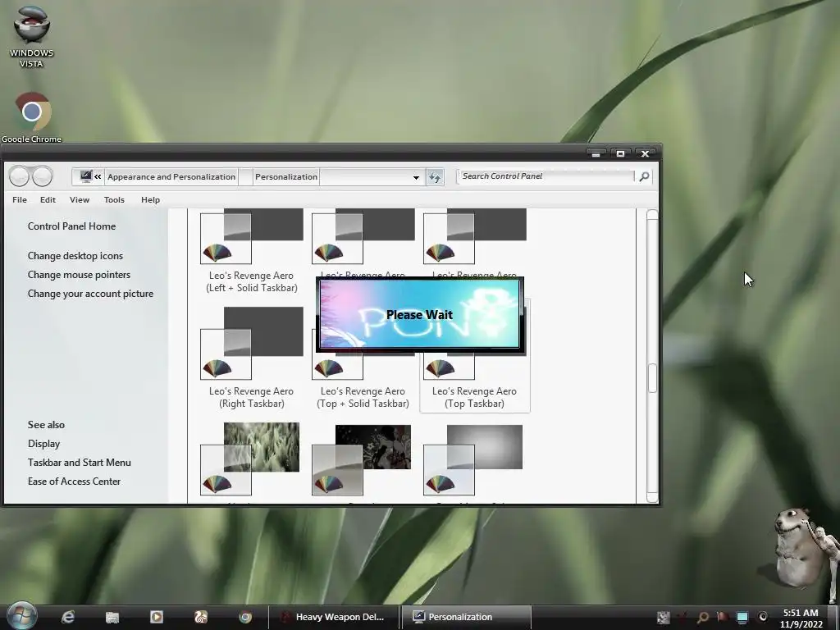Click the Forward navigation button
Screen dimensions: 840x630
click(43, 176)
